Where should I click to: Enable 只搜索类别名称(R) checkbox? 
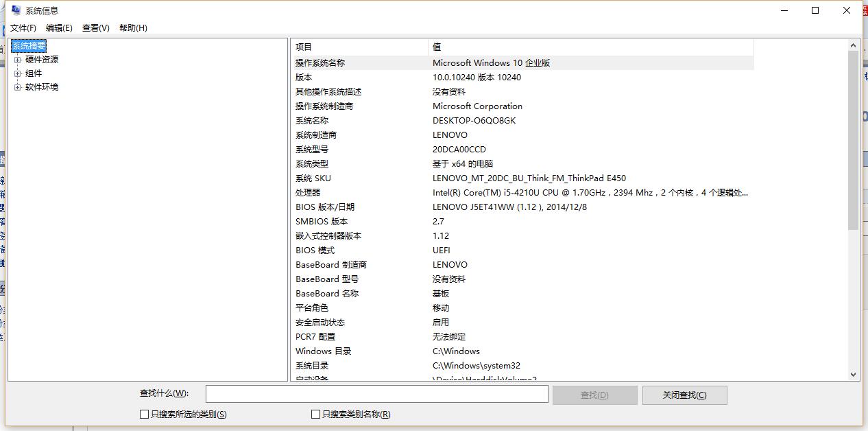click(x=315, y=415)
